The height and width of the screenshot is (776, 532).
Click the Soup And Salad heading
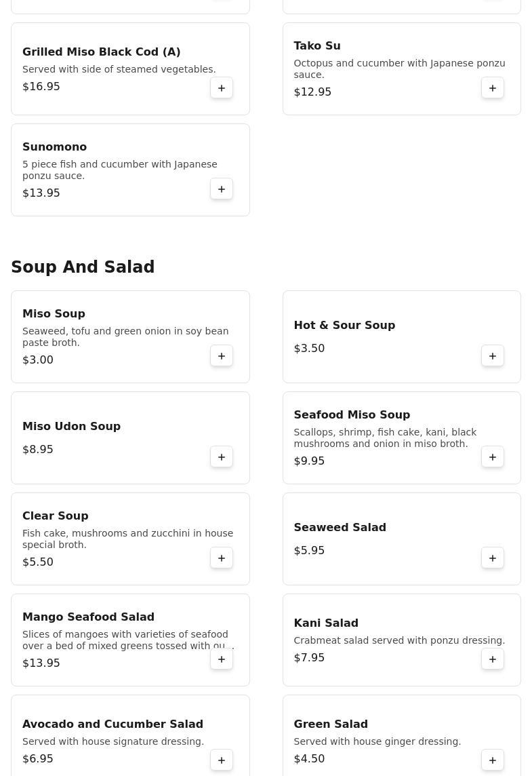[x=83, y=267]
